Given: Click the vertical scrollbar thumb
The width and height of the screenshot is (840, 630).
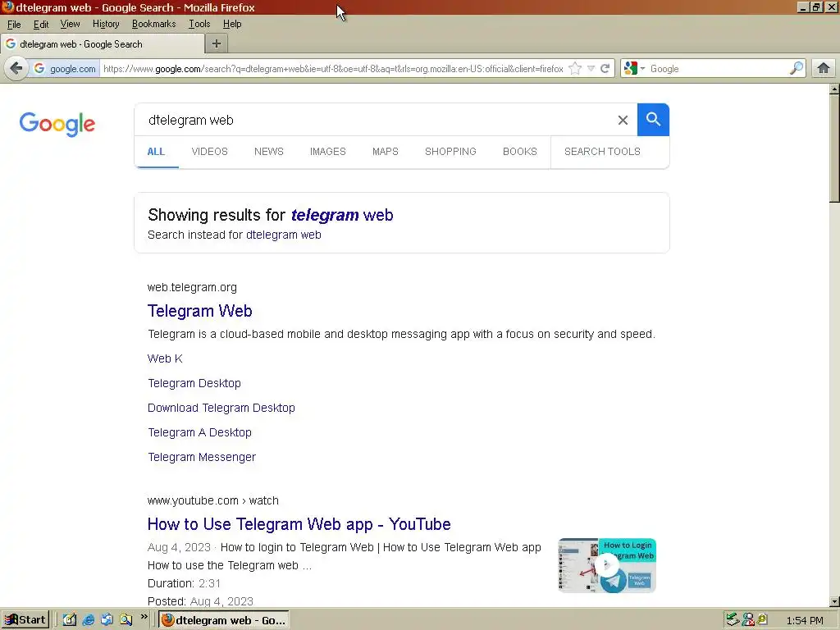Looking at the screenshot, I should (x=834, y=148).
